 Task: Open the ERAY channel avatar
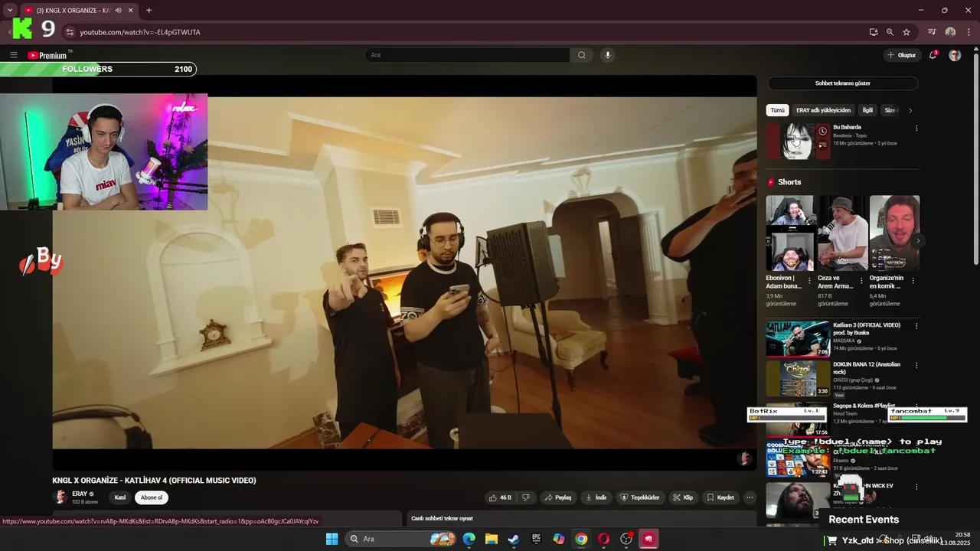[60, 497]
